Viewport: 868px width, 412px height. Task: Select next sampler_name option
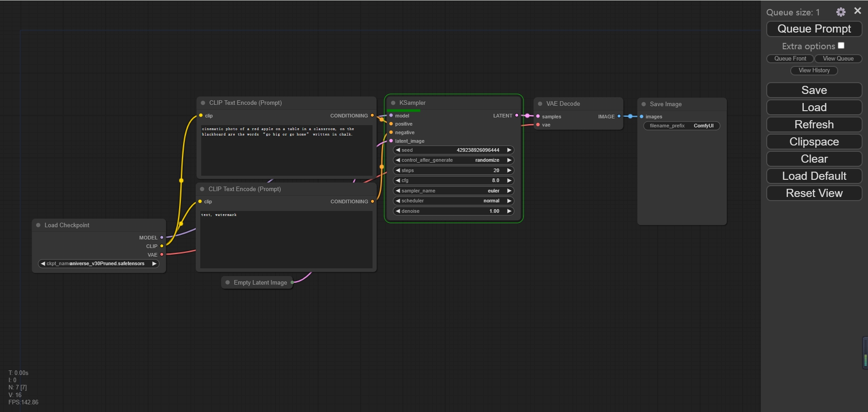pyautogui.click(x=509, y=191)
